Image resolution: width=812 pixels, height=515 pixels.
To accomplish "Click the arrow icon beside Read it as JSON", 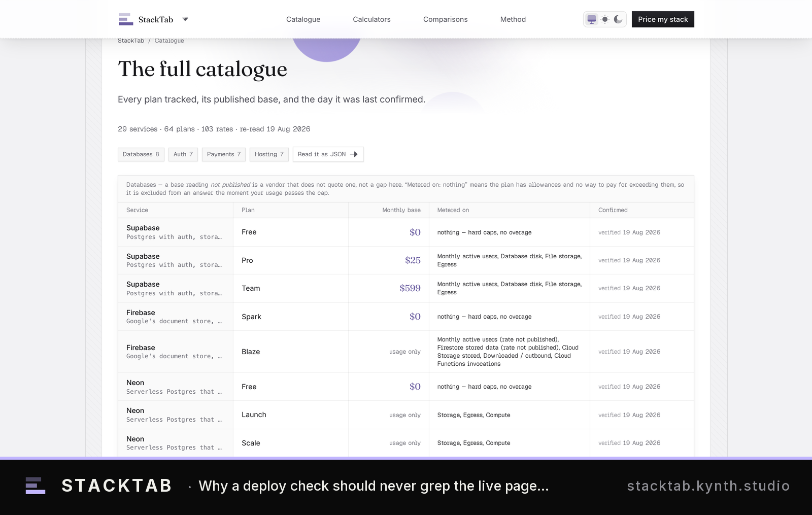I will point(354,154).
